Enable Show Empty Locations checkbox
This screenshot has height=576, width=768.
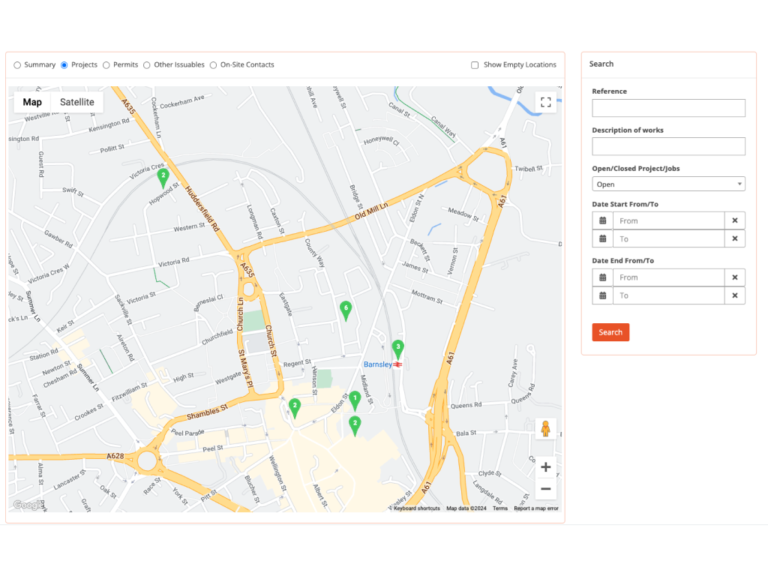(x=475, y=65)
